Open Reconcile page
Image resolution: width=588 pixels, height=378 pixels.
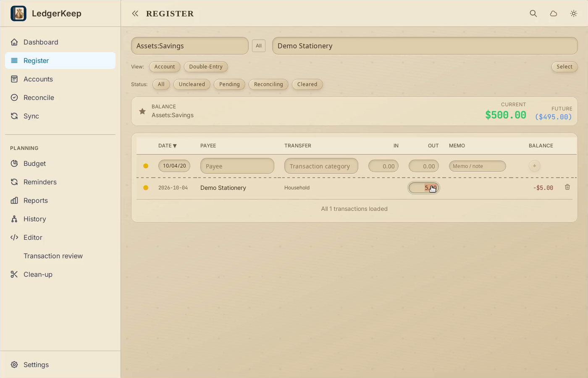pos(60,97)
